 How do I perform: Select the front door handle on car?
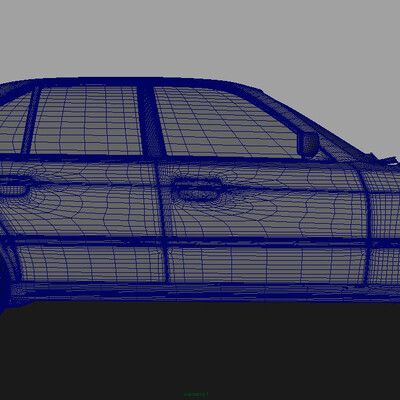tap(198, 190)
